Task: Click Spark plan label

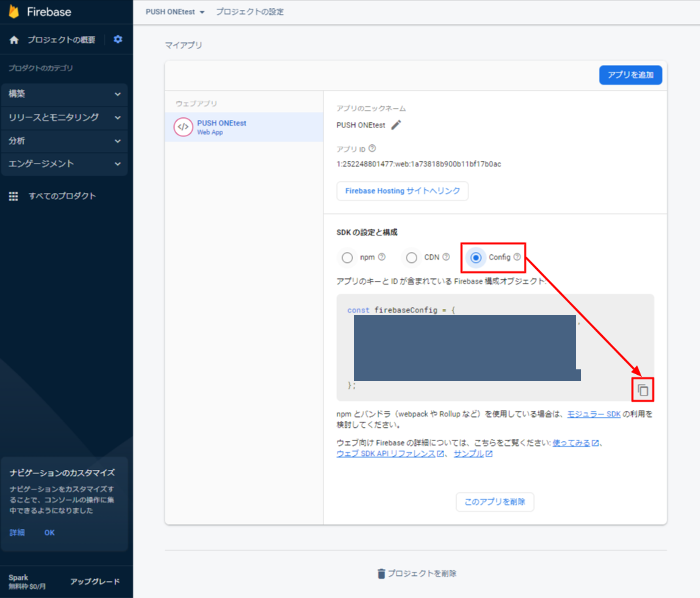Action: coord(19,578)
